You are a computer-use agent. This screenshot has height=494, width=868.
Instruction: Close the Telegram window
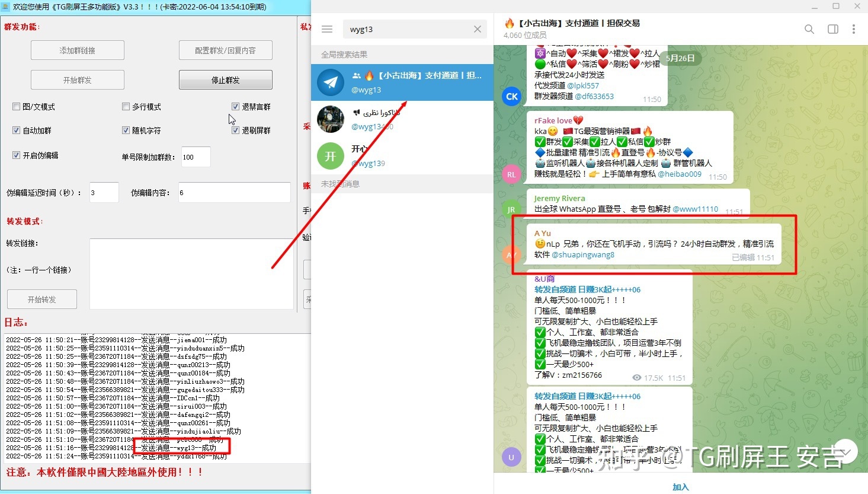click(857, 6)
